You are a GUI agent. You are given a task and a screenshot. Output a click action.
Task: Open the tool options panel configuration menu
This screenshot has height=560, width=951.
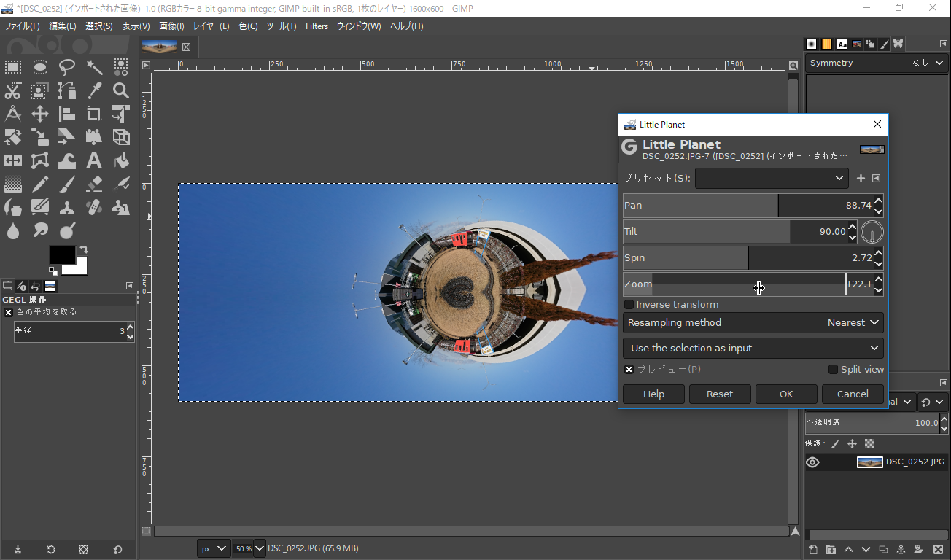130,286
